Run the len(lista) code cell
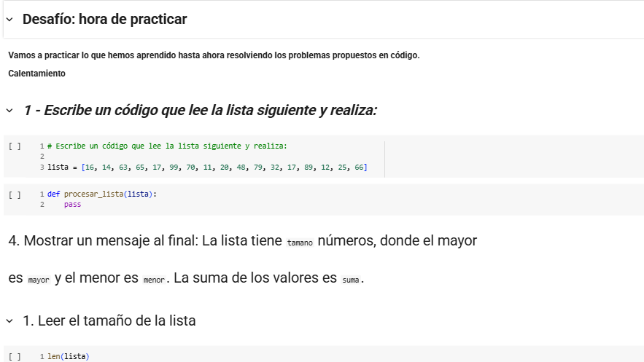644x362 pixels. pos(15,357)
